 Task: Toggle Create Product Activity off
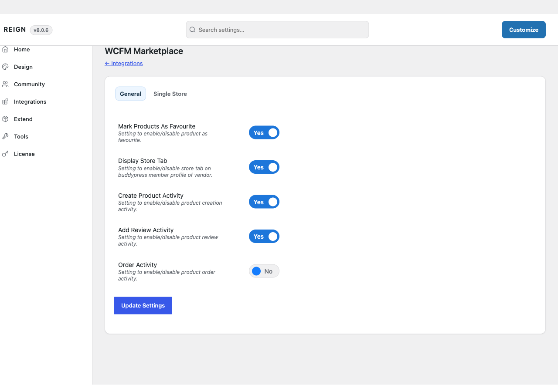coord(264,202)
